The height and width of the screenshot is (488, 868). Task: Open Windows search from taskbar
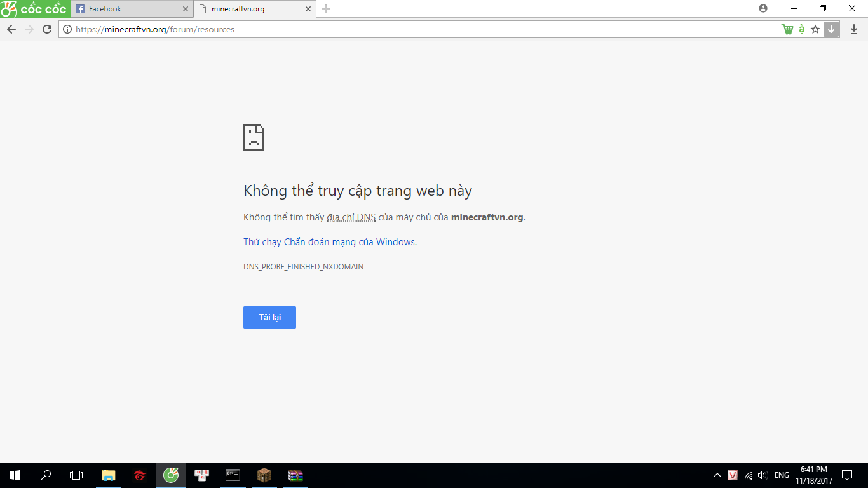pos(46,475)
